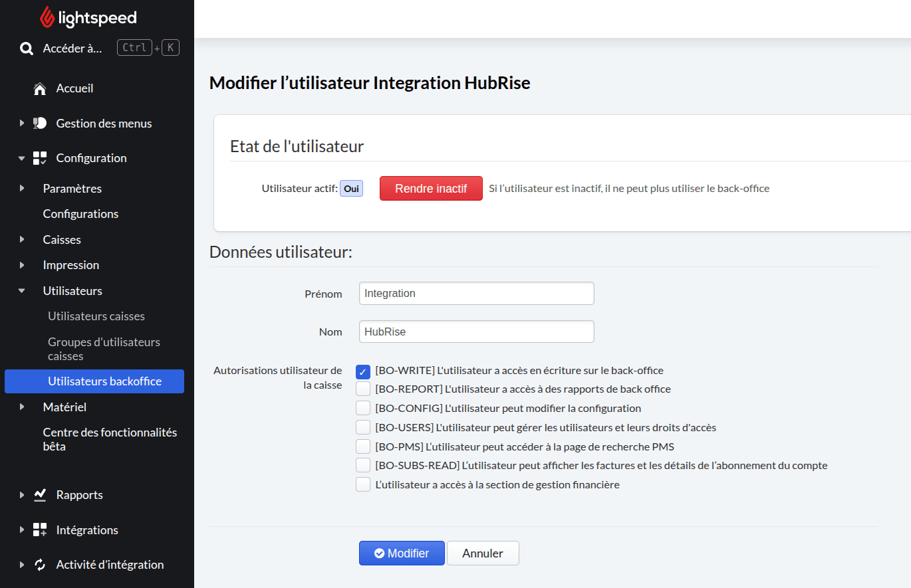Image resolution: width=911 pixels, height=588 pixels.
Task: Open the Utilisateurs caisses page
Action: click(96, 316)
